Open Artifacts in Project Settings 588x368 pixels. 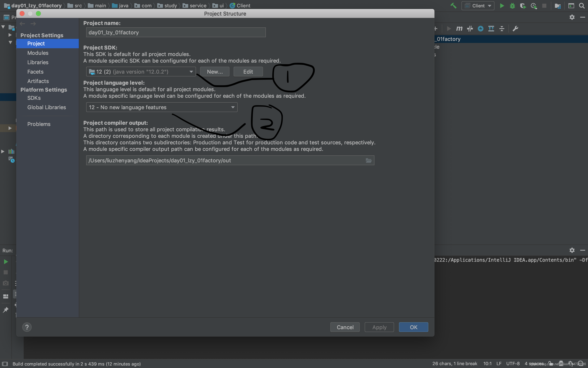point(38,81)
